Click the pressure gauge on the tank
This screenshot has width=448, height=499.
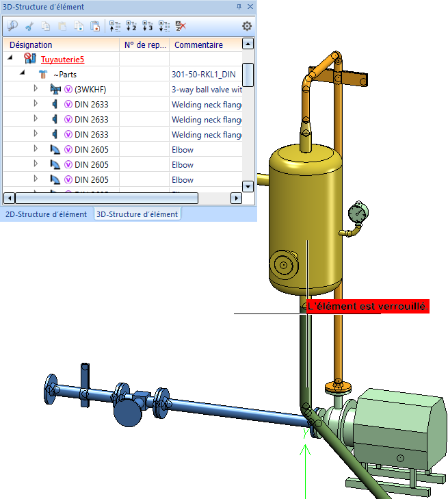[358, 212]
